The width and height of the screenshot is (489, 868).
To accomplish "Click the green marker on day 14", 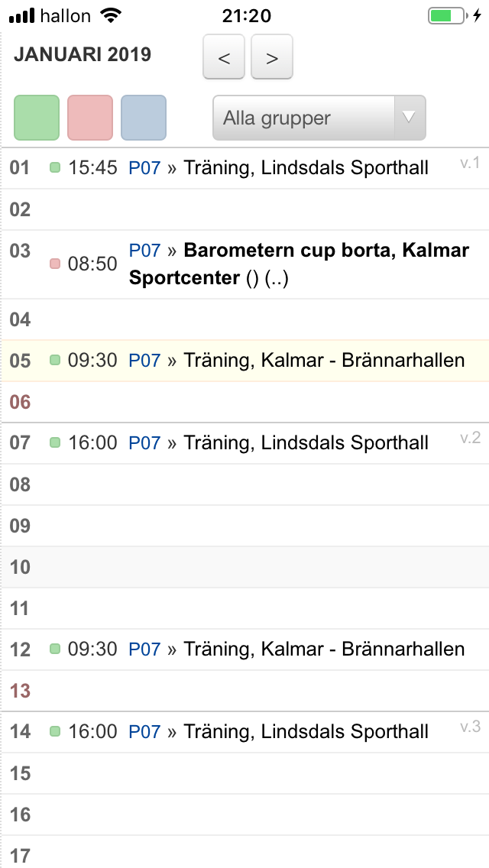I will [55, 732].
